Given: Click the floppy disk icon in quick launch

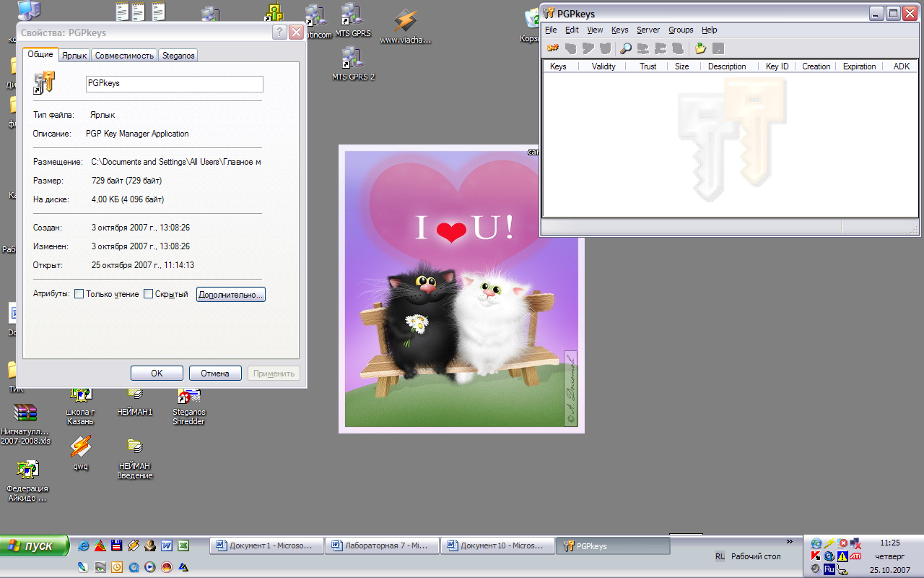Looking at the screenshot, I should point(117,546).
